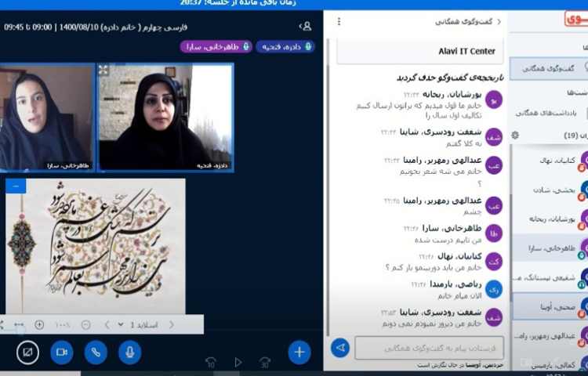Play the recording
This screenshot has width=588, height=376.
[x=238, y=363]
